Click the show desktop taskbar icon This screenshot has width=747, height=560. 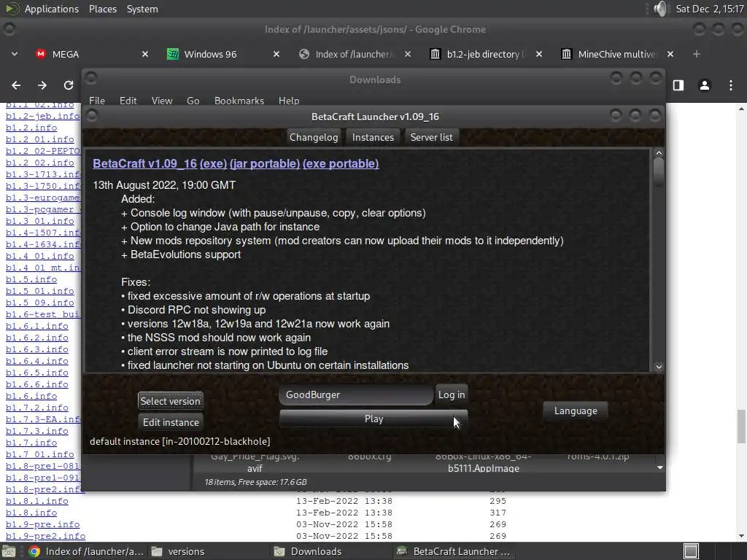[x=9, y=551]
